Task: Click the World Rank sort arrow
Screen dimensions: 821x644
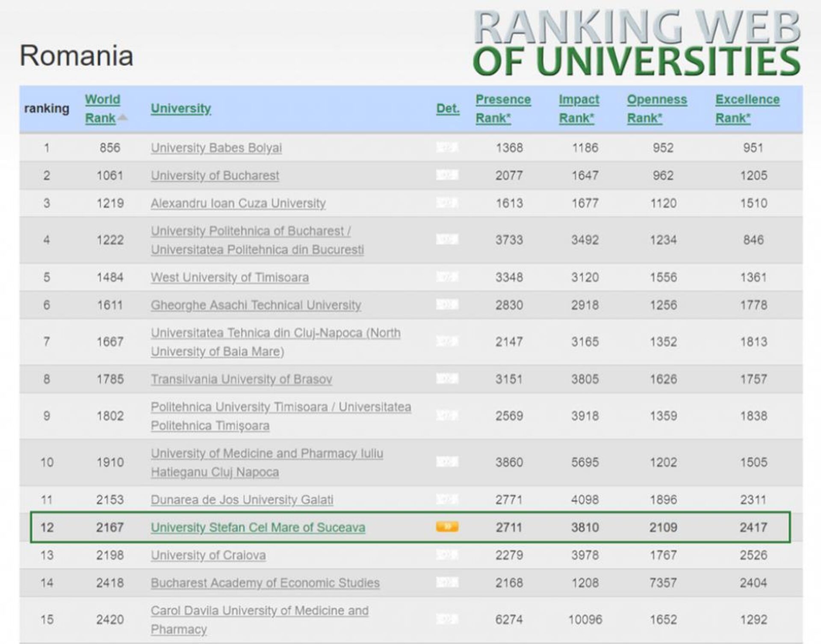Action: click(x=122, y=118)
